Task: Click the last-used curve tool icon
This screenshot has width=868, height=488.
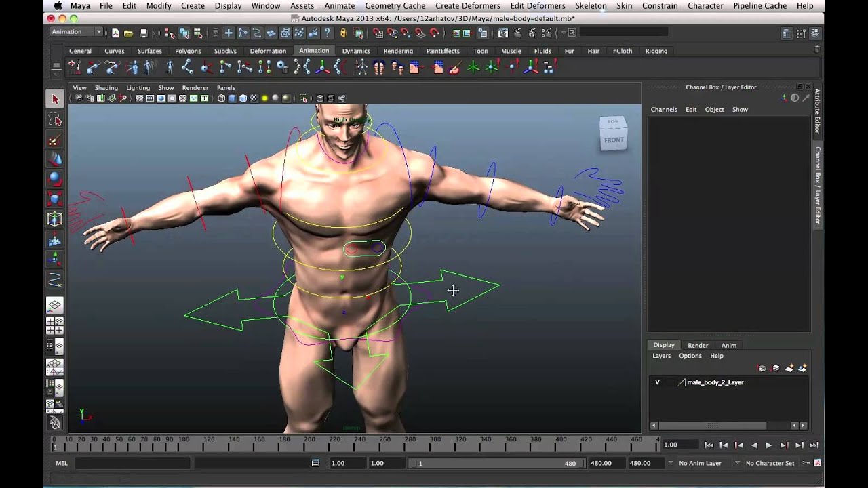Action: click(55, 279)
